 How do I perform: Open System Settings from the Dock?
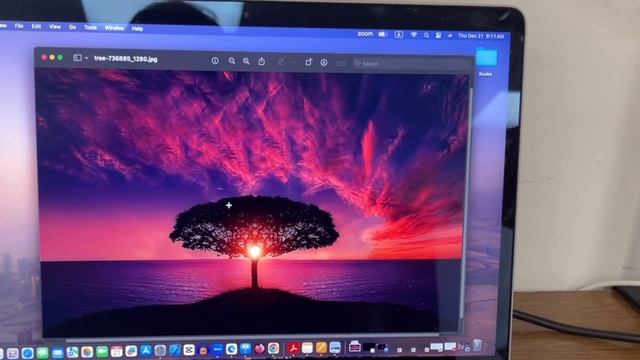pyautogui.click(x=160, y=351)
